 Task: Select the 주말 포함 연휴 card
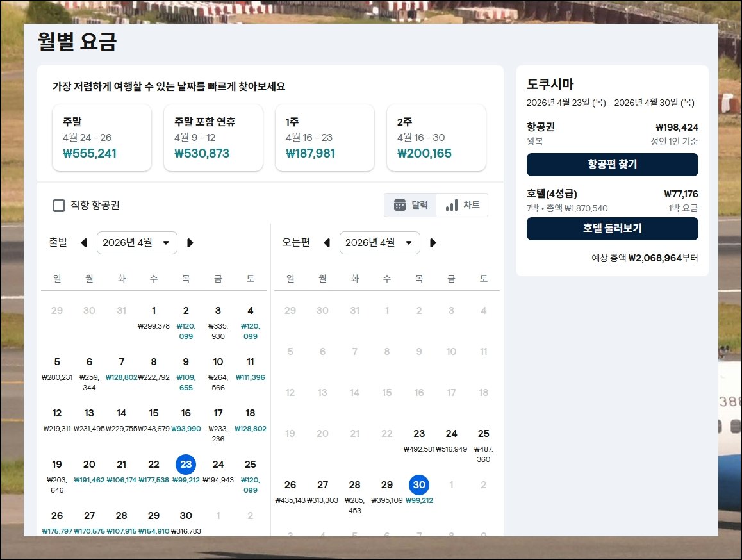213,138
